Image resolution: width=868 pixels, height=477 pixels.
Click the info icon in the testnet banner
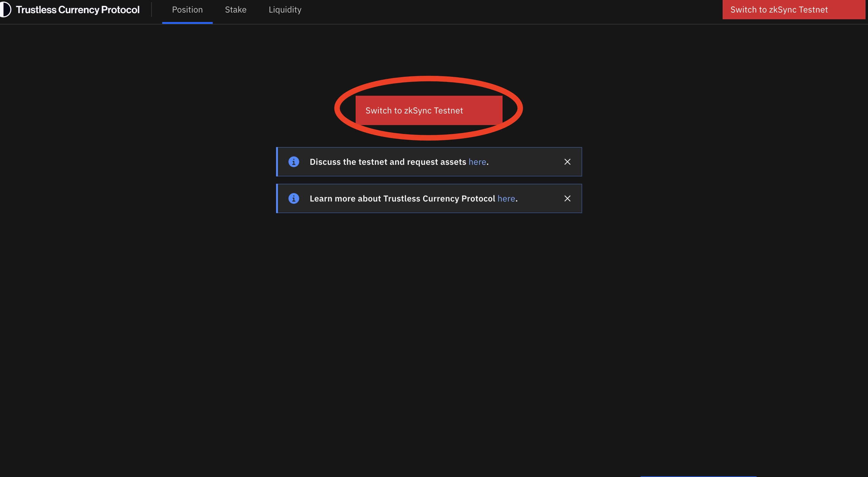(x=294, y=162)
